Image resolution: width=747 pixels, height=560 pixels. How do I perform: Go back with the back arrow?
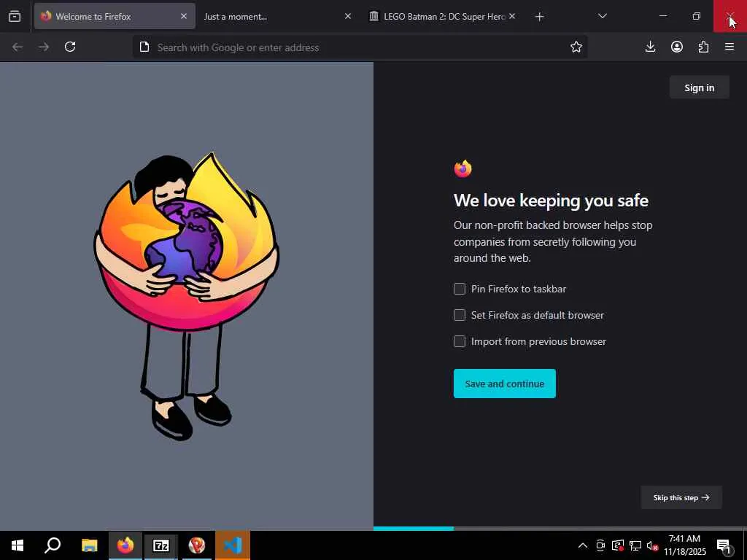click(x=18, y=47)
